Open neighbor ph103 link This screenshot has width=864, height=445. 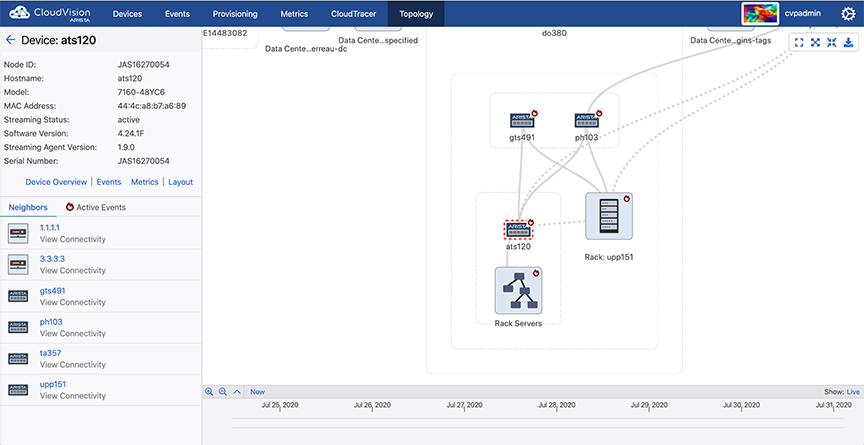point(51,322)
